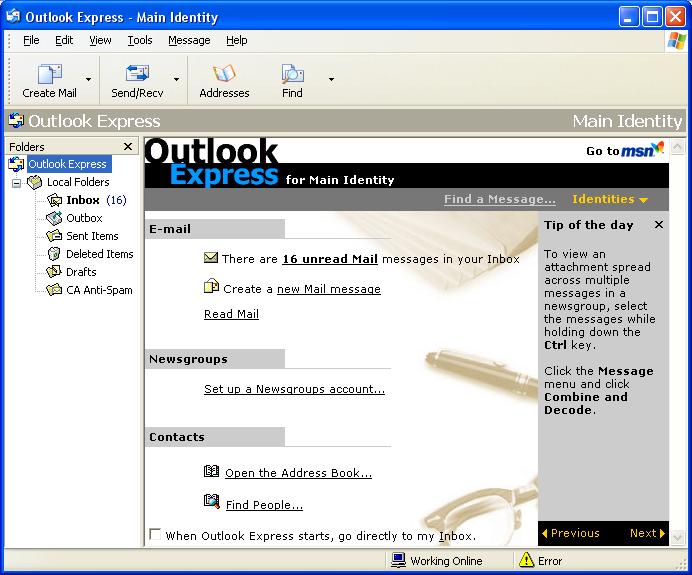Click Open the Address Book link
Screen dimensions: 692x575
tap(298, 473)
